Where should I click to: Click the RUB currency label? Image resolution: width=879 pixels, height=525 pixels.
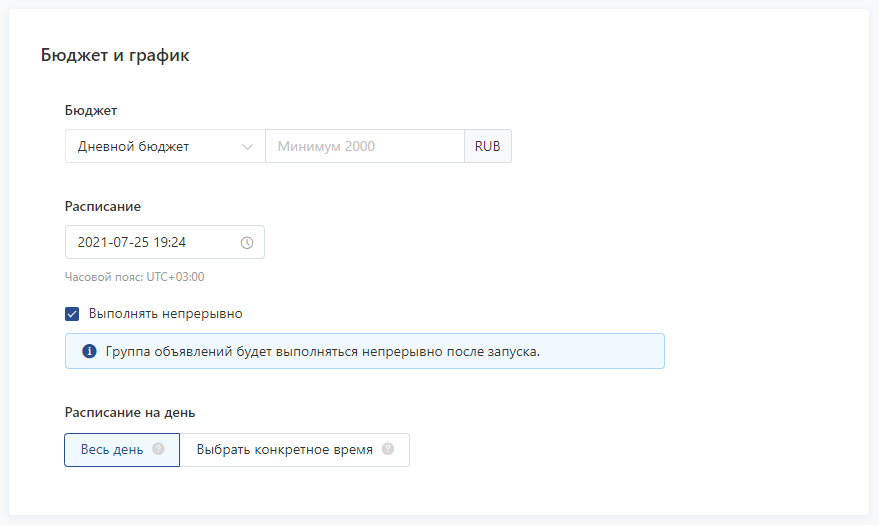(488, 146)
